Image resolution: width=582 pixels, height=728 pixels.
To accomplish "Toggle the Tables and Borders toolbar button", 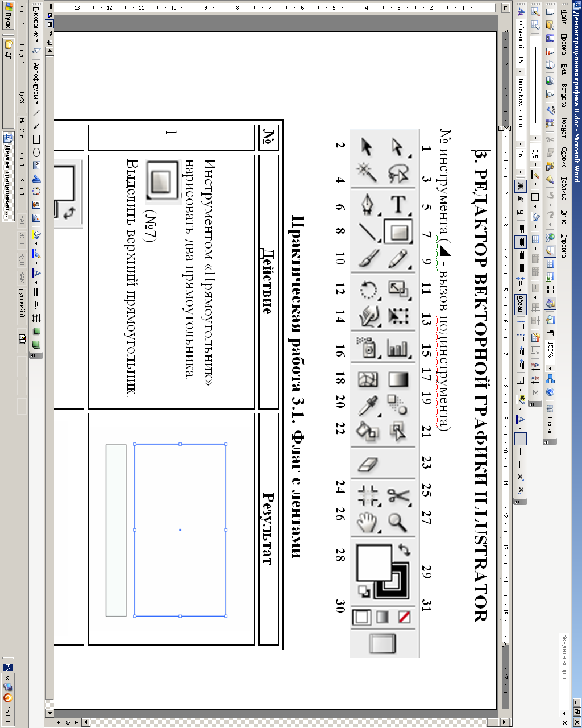I will 550,251.
